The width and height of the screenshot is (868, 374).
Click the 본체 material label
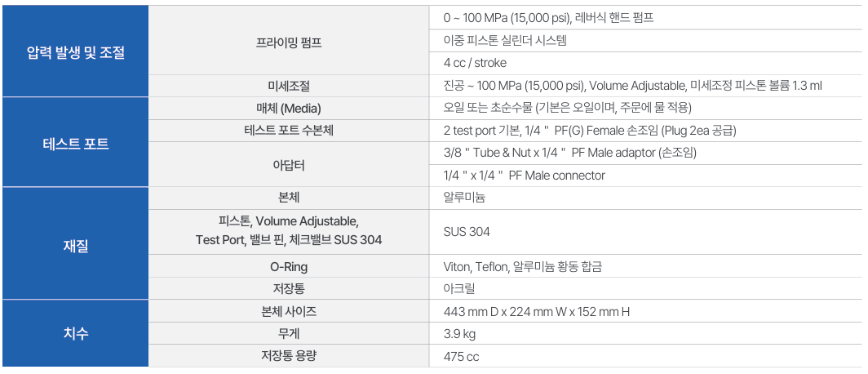[289, 198]
